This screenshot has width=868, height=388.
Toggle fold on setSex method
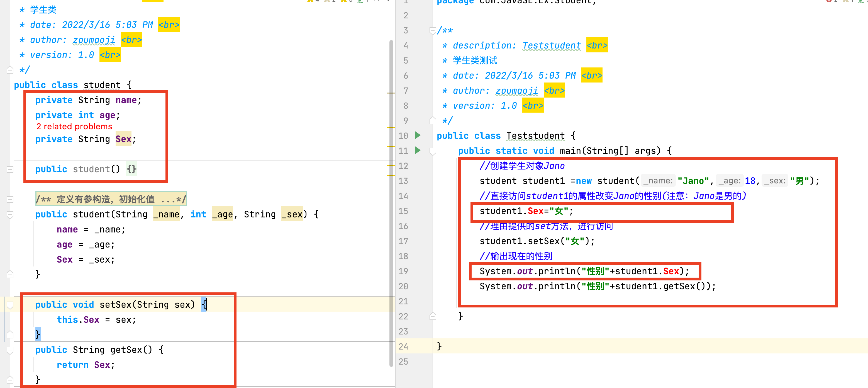10,305
